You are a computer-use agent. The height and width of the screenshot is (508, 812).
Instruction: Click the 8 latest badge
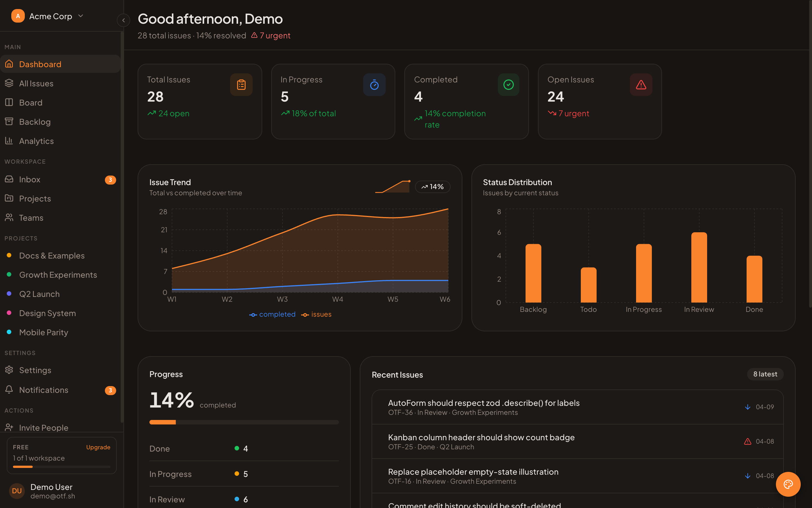[765, 374]
